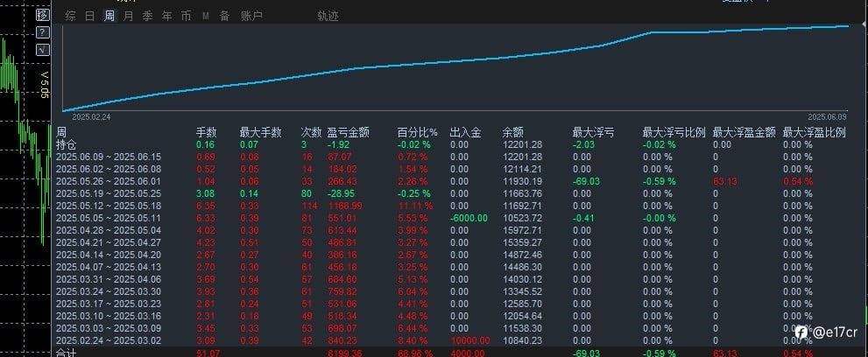Image resolution: width=868 pixels, height=357 pixels.
Task: Click the 最大浮亏 column header
Action: (x=593, y=133)
